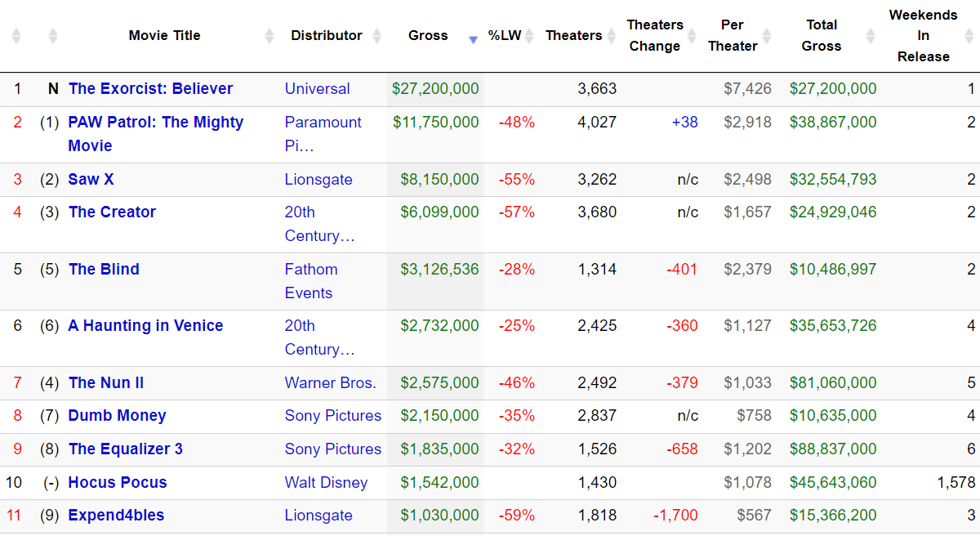
Task: Select per theater value $7,426
Action: pos(747,89)
